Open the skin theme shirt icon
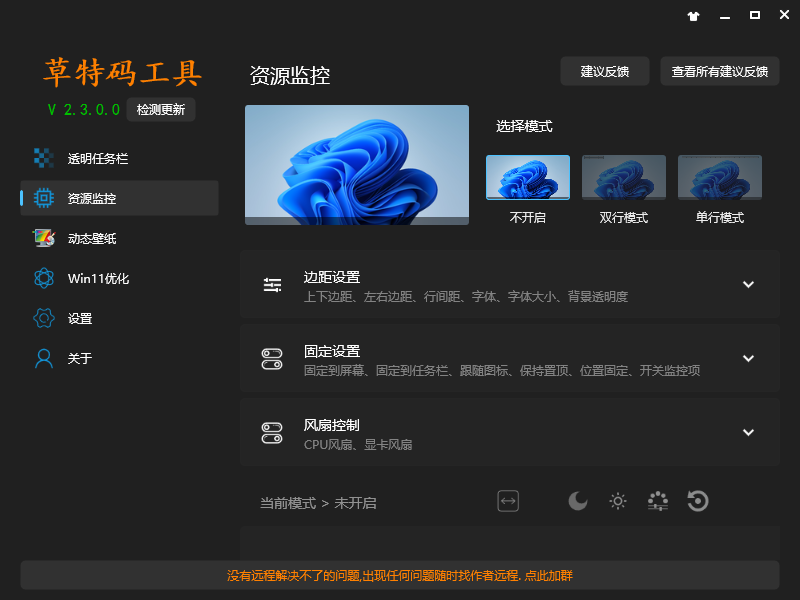This screenshot has width=800, height=600. 693,16
